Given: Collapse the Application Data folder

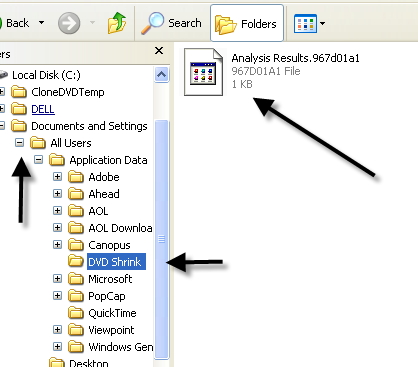Looking at the screenshot, I should click(39, 160).
